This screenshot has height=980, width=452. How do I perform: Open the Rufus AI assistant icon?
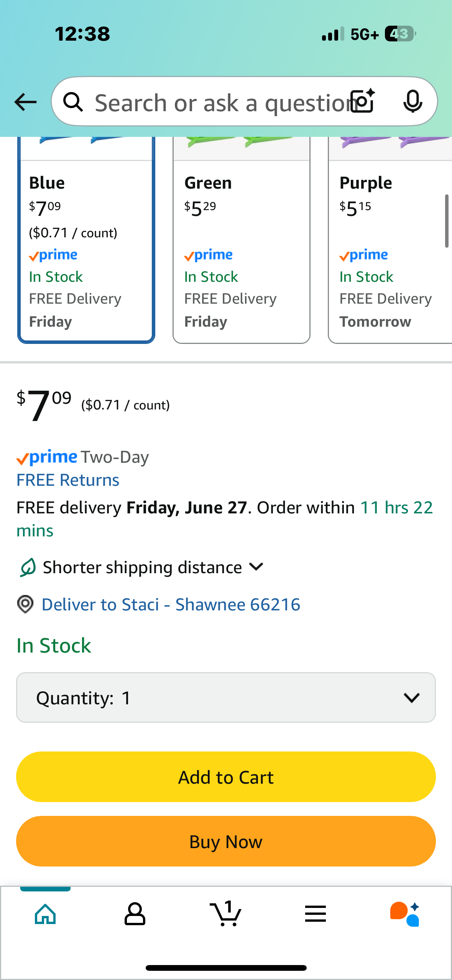pyautogui.click(x=405, y=914)
